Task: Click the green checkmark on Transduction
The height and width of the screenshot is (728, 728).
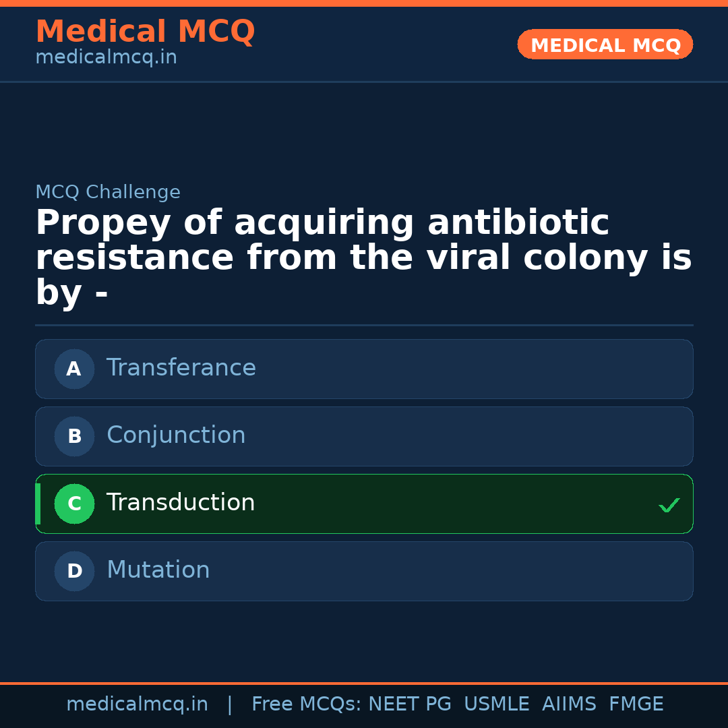Action: (x=669, y=505)
